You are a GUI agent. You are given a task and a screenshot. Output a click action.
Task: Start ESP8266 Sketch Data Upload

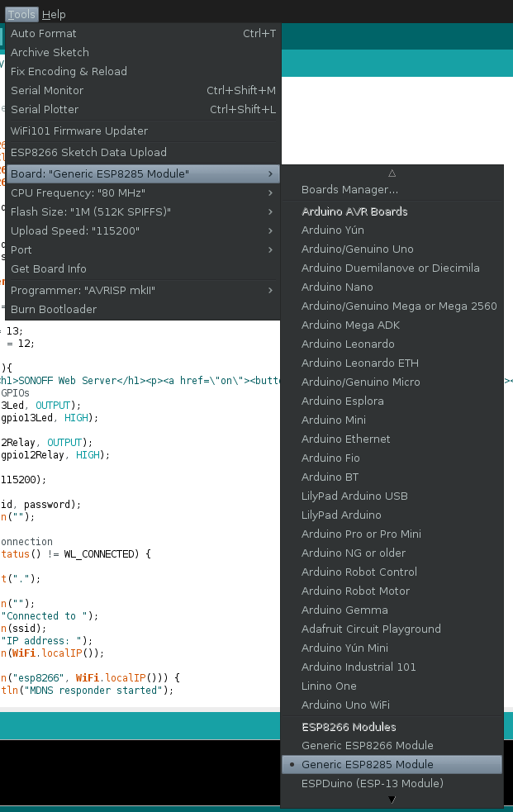click(143, 152)
